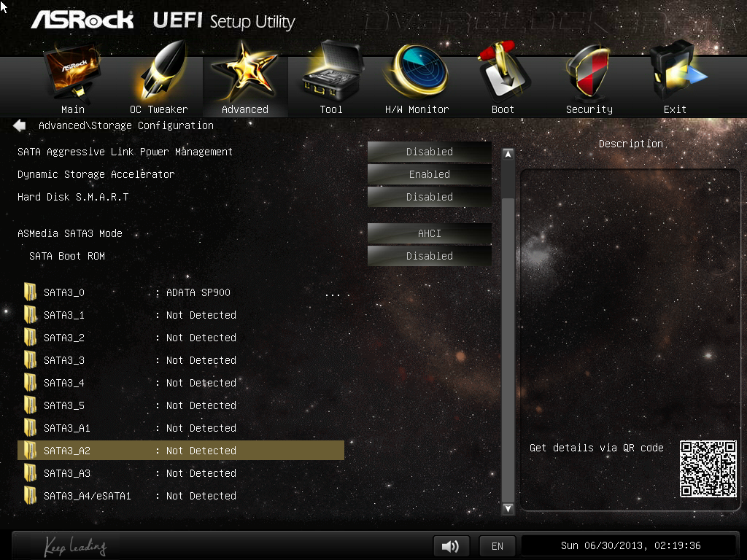Click the date and time display

[630, 545]
